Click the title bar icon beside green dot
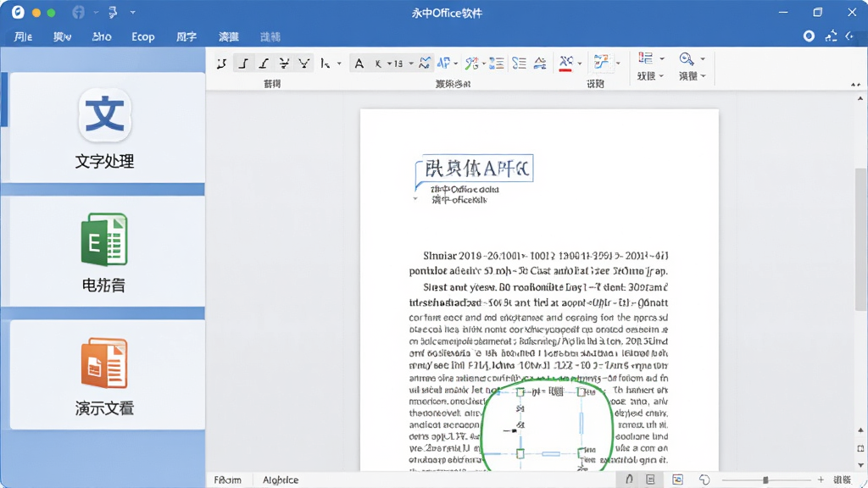Viewport: 868px width, 488px height. (79, 12)
